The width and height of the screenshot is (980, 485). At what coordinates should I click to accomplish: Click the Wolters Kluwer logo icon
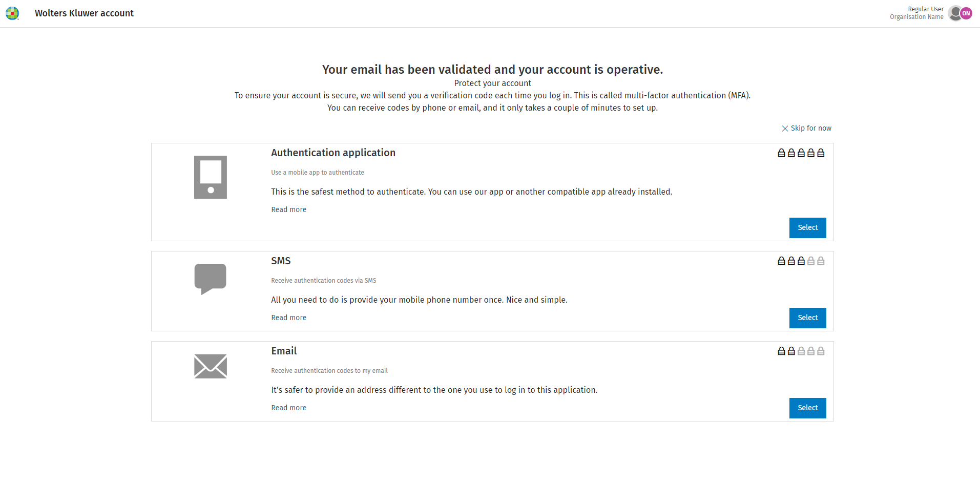point(12,13)
